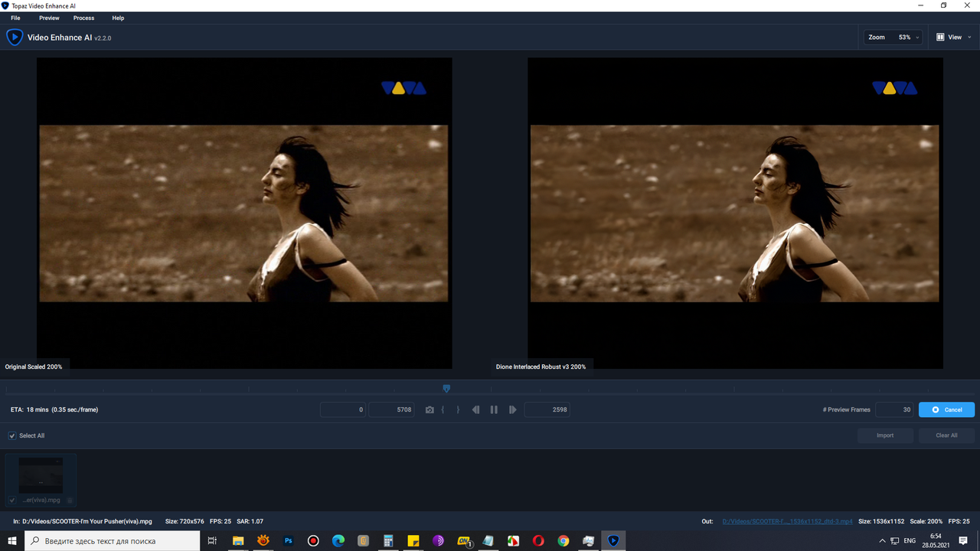Step forward one frame
Viewport: 980px width, 551px height.
pos(512,410)
